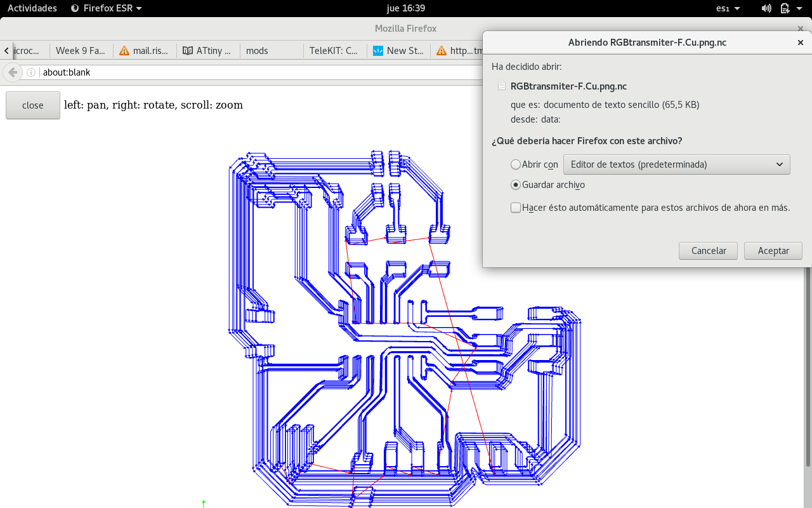The width and height of the screenshot is (812, 508).
Task: Click the "close" button above the toolpath view
Action: [x=33, y=105]
